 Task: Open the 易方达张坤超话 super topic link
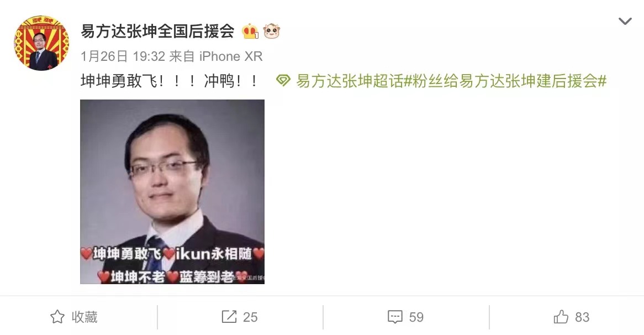(x=350, y=81)
